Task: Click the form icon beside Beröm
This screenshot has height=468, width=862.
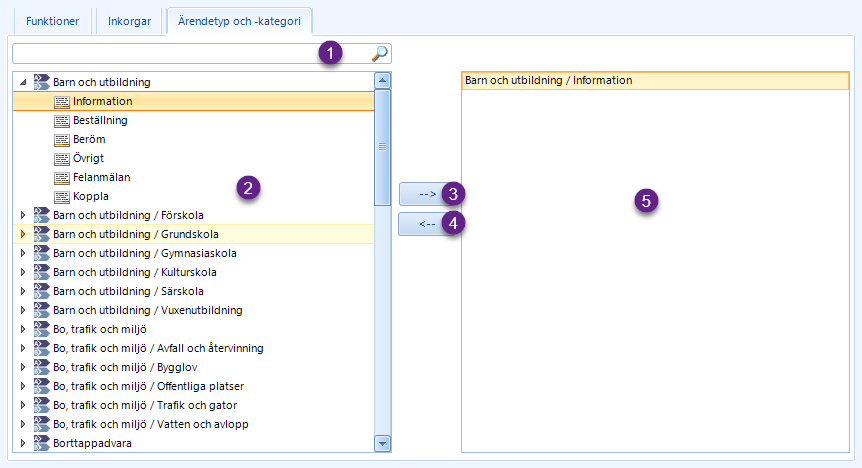Action: (x=62, y=140)
